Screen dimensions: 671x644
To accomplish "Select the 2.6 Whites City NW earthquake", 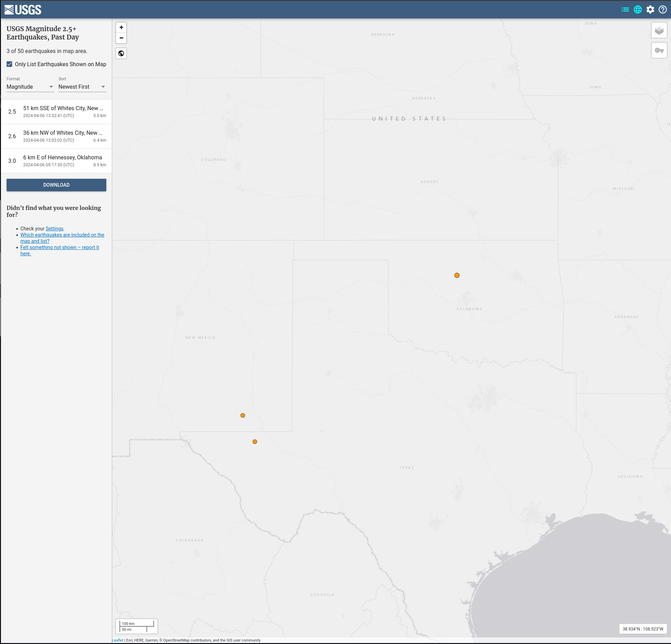I will [x=56, y=136].
